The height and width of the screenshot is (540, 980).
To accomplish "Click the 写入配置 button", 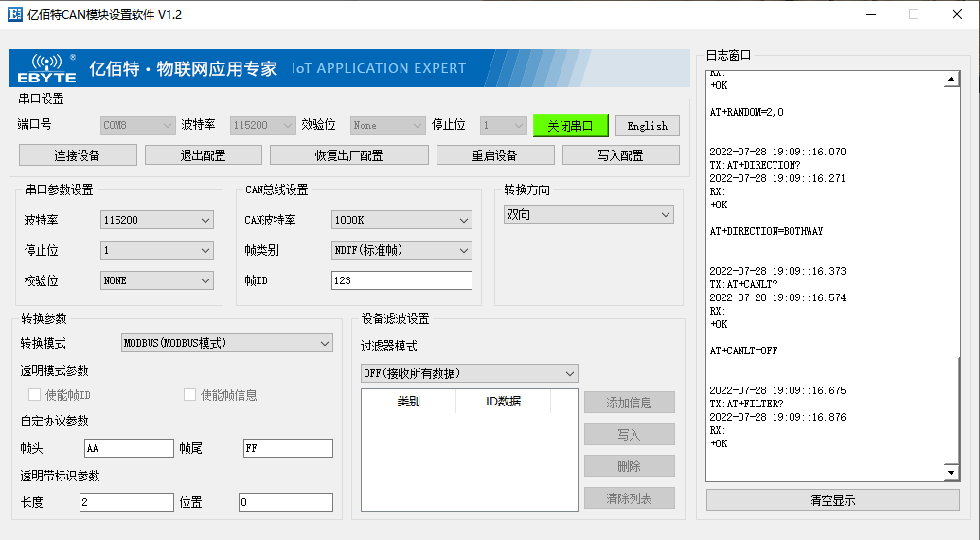I will pos(620,155).
